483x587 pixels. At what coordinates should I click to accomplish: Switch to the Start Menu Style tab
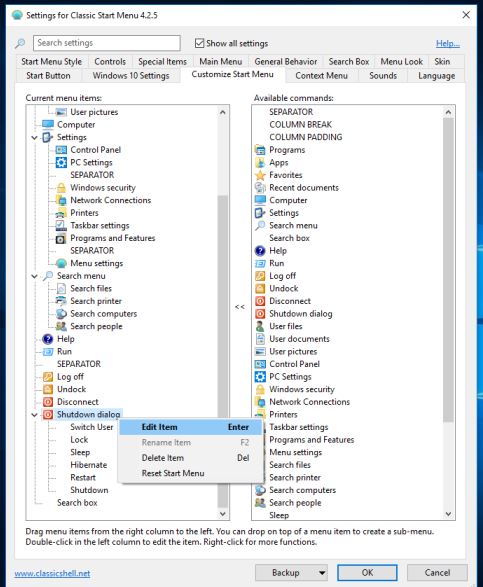51,61
